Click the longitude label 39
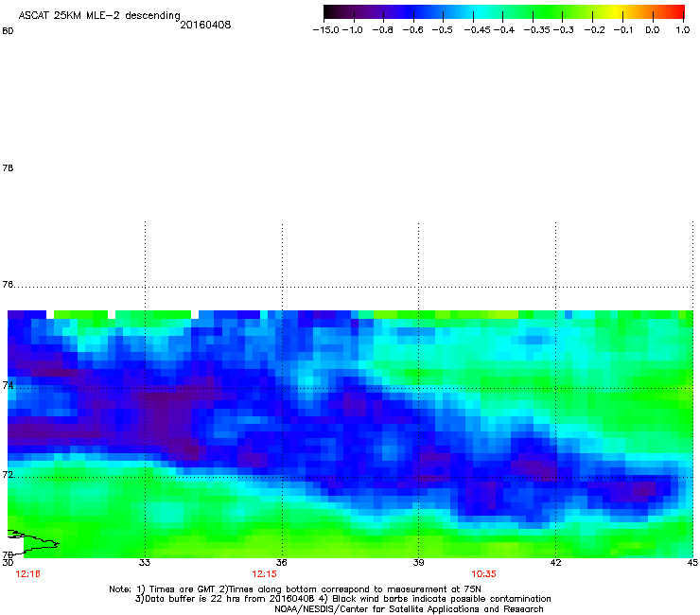The image size is (700, 615). click(418, 563)
